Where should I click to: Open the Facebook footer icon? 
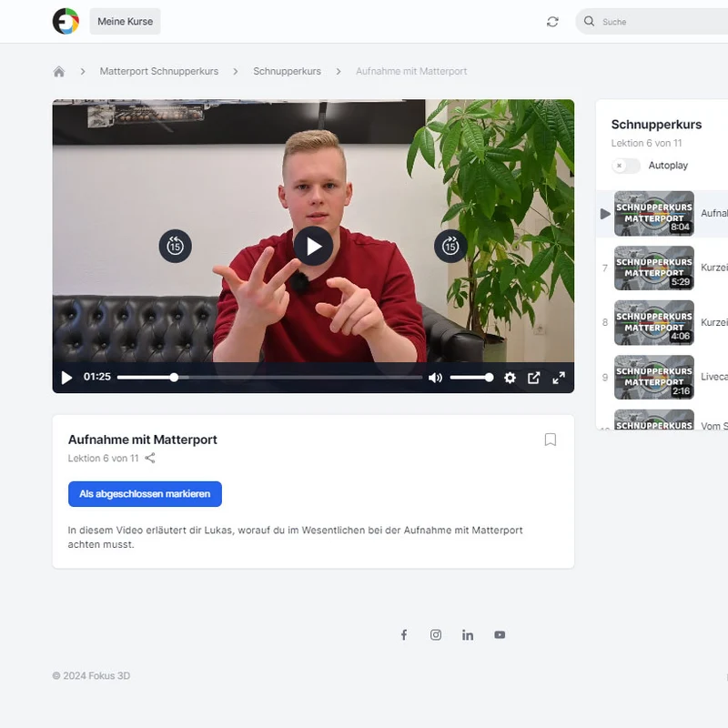point(404,634)
